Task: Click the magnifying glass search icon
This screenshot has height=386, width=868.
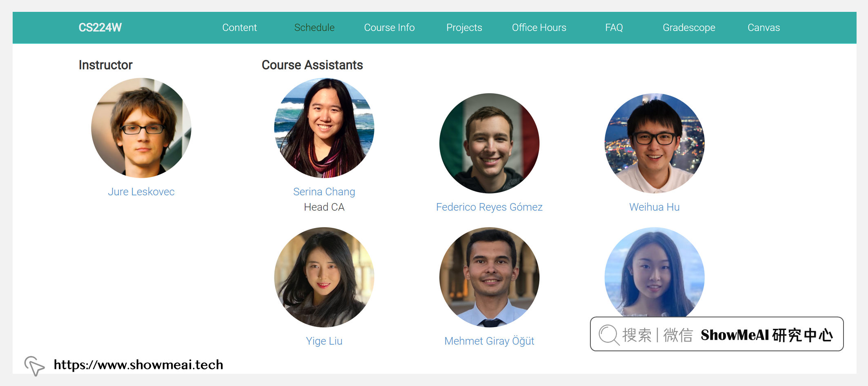Action: pyautogui.click(x=609, y=335)
